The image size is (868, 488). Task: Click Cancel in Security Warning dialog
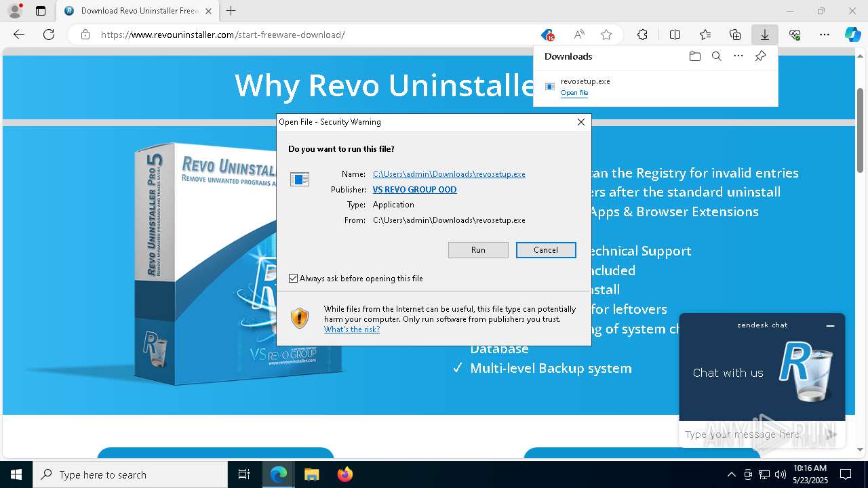(546, 250)
